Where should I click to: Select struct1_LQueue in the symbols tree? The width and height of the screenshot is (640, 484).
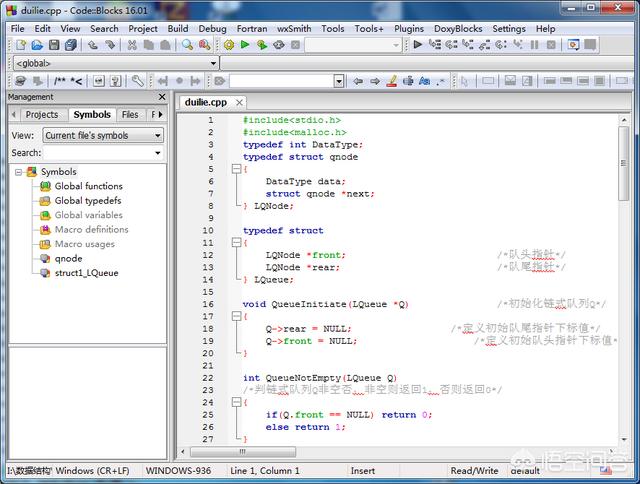(86, 273)
